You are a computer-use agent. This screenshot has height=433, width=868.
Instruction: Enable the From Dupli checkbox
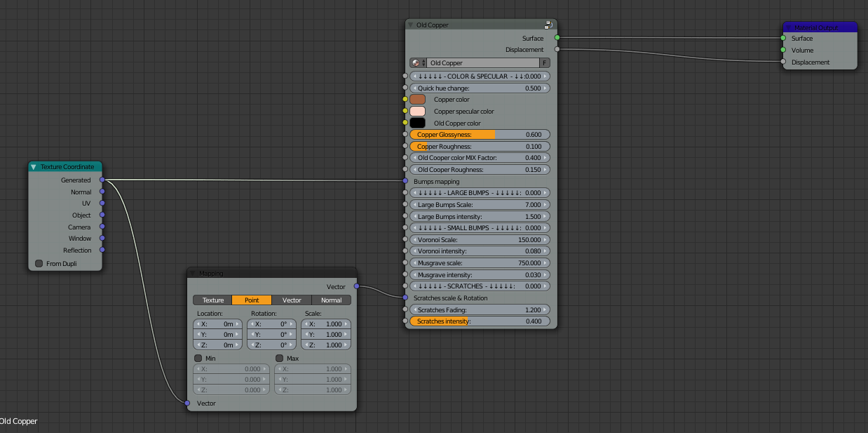[x=39, y=264]
